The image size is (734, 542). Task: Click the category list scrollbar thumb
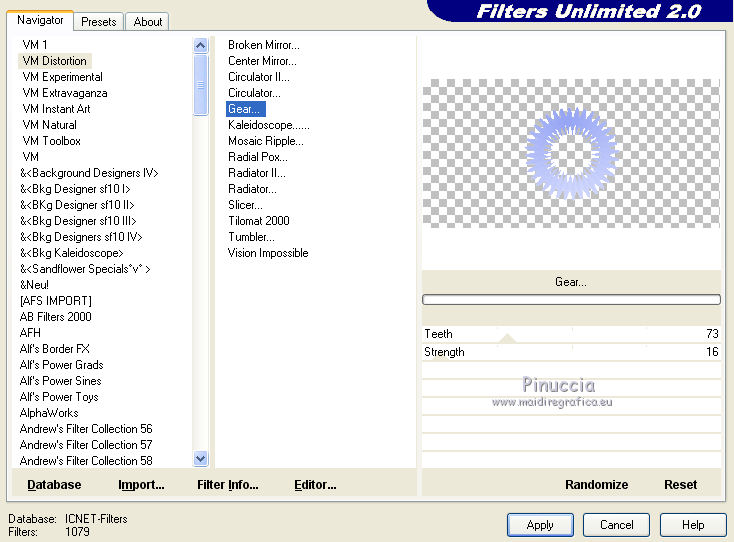pyautogui.click(x=200, y=85)
